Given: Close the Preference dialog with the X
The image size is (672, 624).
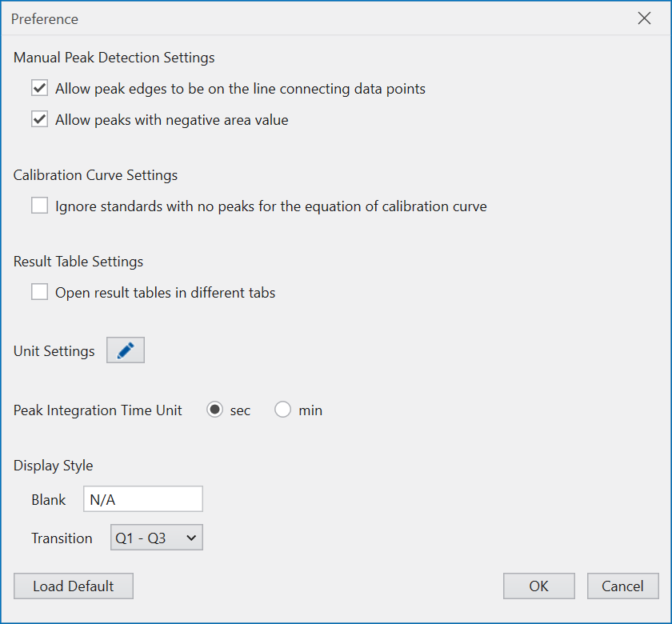Looking at the screenshot, I should pyautogui.click(x=644, y=18).
